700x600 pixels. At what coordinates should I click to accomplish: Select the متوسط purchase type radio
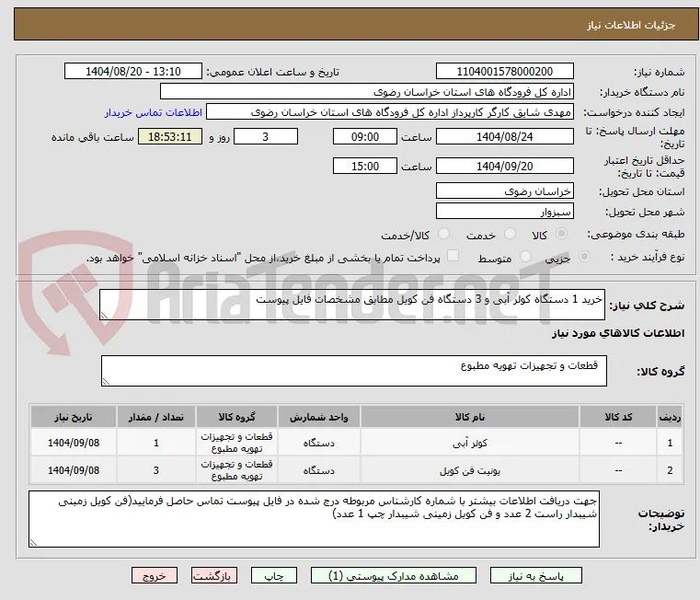click(x=525, y=257)
